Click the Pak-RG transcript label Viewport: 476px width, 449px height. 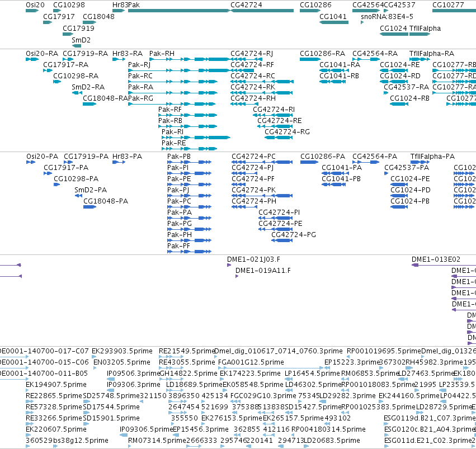click(x=140, y=98)
